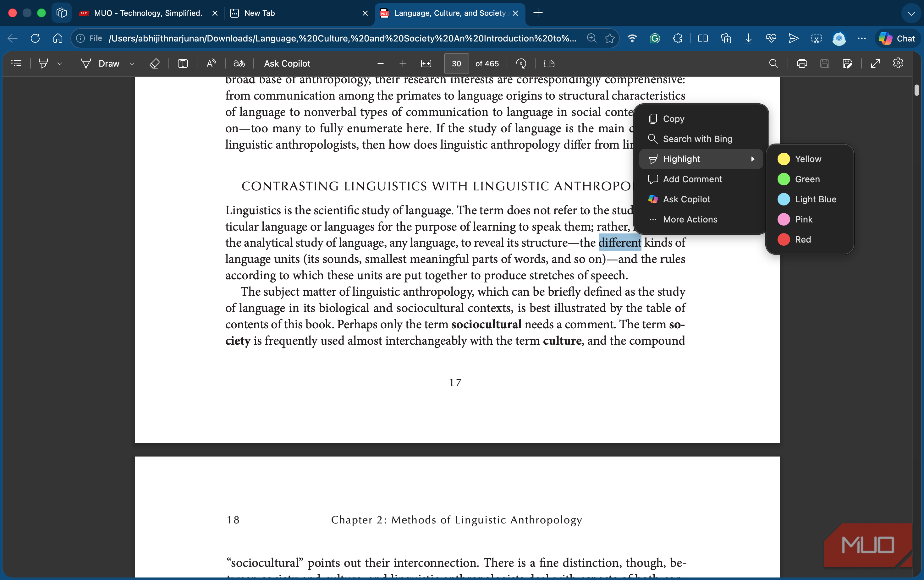Pick Light Blue highlight color
This screenshot has height=580, width=924.
(810, 199)
